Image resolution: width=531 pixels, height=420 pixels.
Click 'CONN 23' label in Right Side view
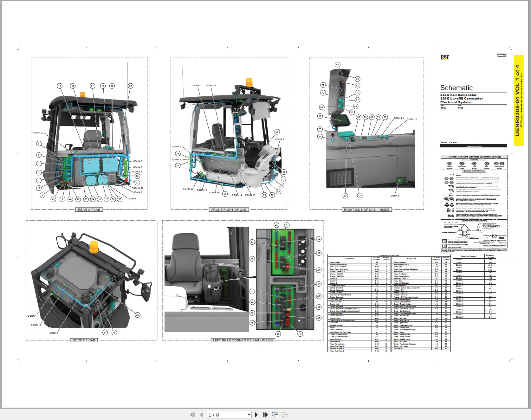click(x=398, y=118)
